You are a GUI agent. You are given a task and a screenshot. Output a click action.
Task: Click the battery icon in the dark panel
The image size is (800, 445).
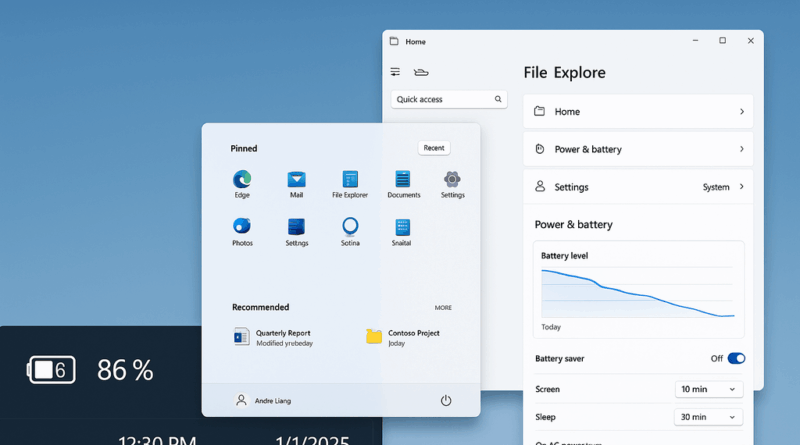click(51, 369)
